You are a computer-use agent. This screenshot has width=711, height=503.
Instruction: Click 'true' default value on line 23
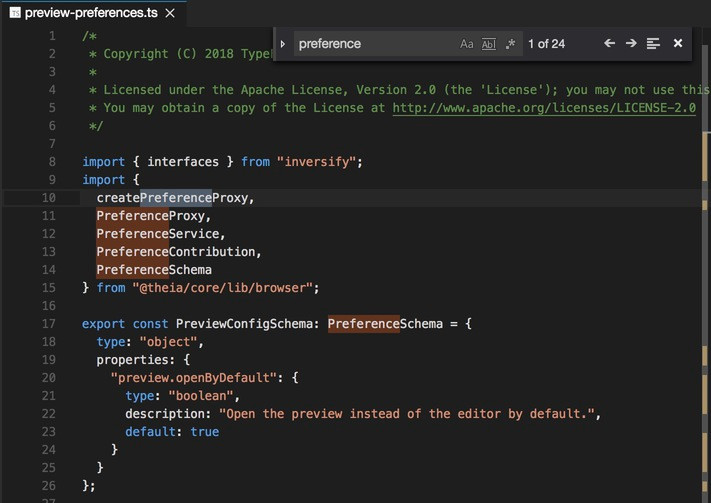205,432
